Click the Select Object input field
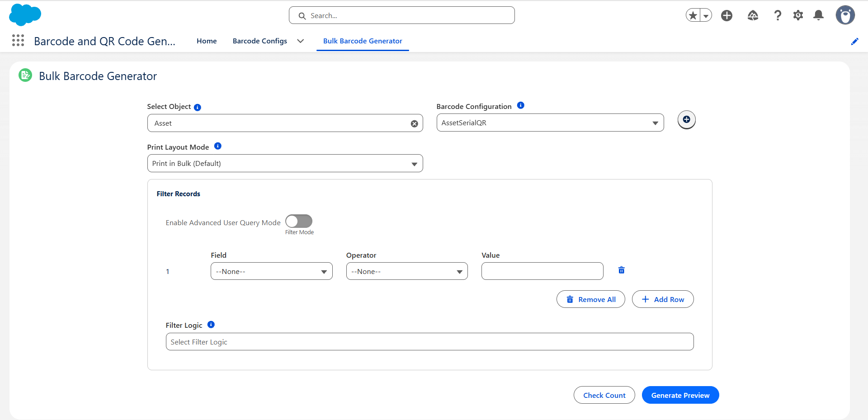 point(285,123)
